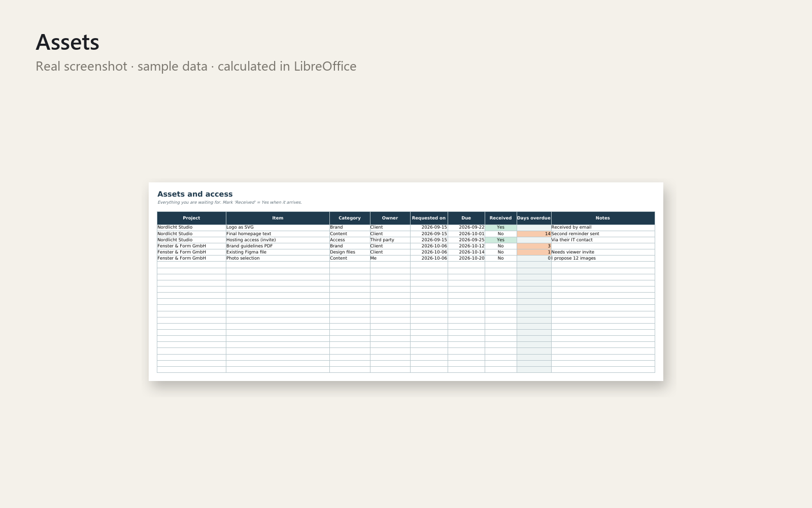The height and width of the screenshot is (508, 812).
Task: Select days overdue for Existing Figma file
Action: click(534, 252)
